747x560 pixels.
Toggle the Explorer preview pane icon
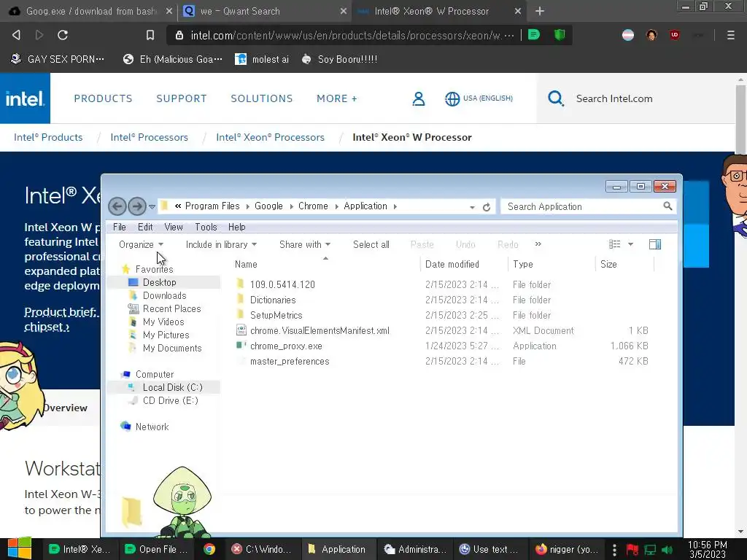coord(655,244)
